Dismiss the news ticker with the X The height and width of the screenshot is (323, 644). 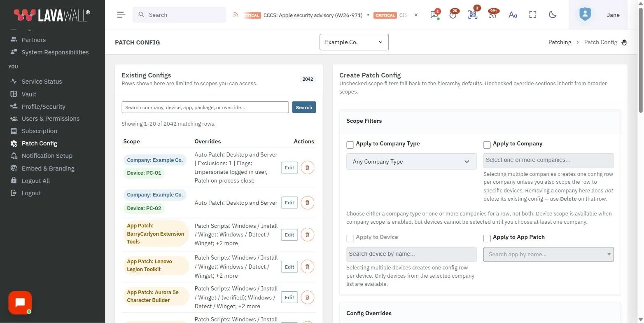click(416, 15)
